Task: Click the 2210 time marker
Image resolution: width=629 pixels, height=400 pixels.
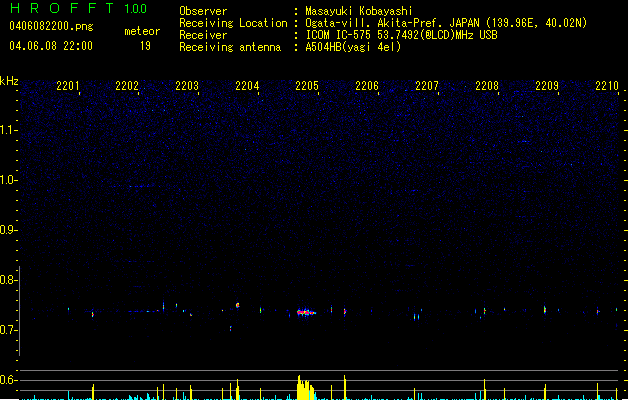Action: [607, 85]
